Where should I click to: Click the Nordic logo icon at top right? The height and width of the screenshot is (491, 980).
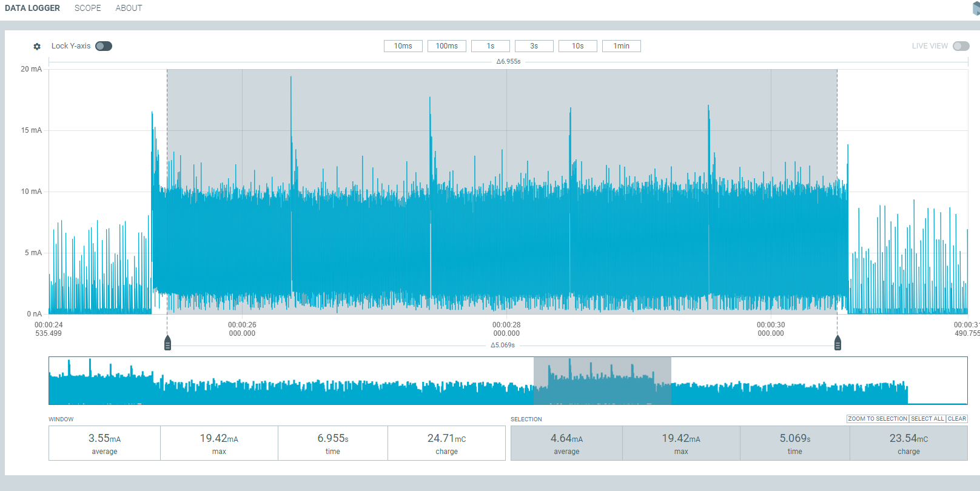[x=976, y=8]
